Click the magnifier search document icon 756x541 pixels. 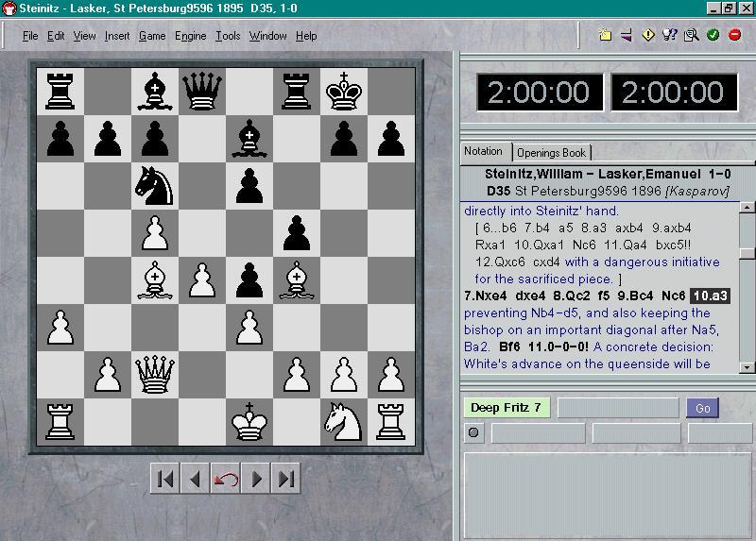click(692, 36)
